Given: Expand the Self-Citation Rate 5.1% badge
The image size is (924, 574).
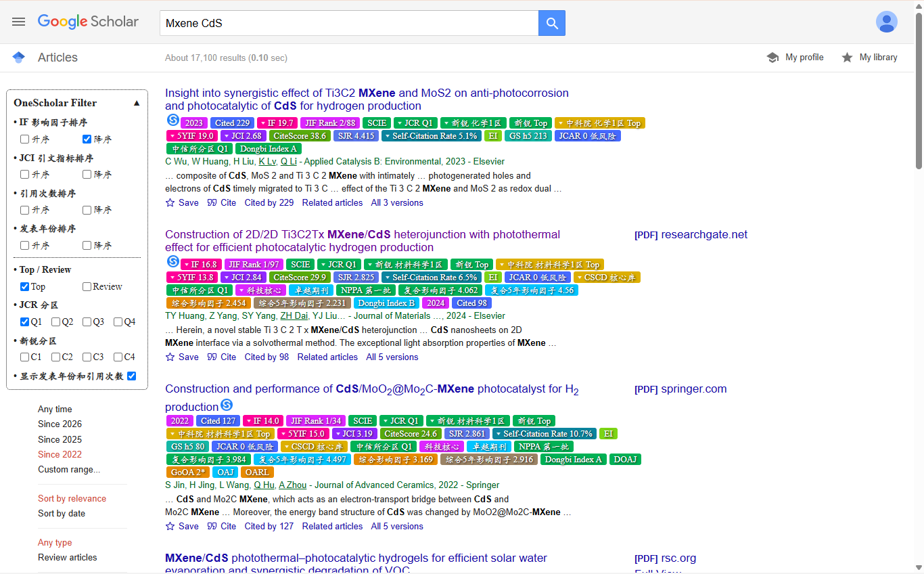Looking at the screenshot, I should 431,136.
